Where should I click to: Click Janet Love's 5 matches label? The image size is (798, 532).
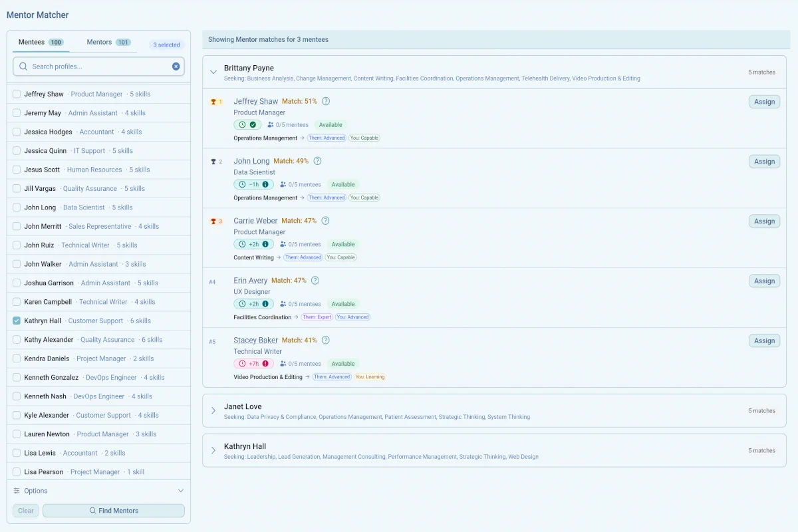click(761, 411)
